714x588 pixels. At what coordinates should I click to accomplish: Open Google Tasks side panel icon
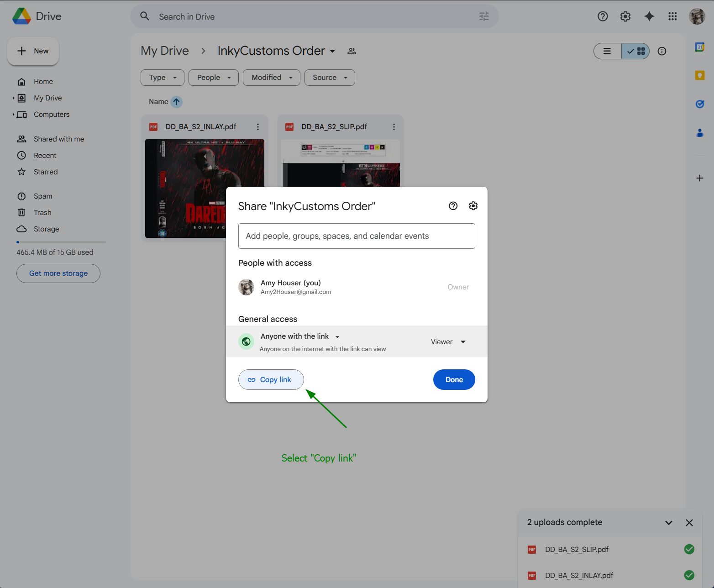click(699, 104)
